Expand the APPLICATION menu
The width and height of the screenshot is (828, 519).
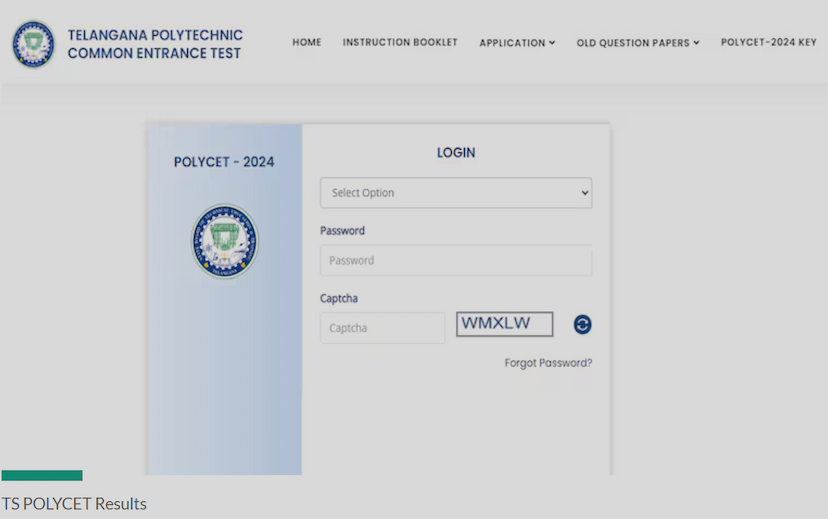click(517, 43)
